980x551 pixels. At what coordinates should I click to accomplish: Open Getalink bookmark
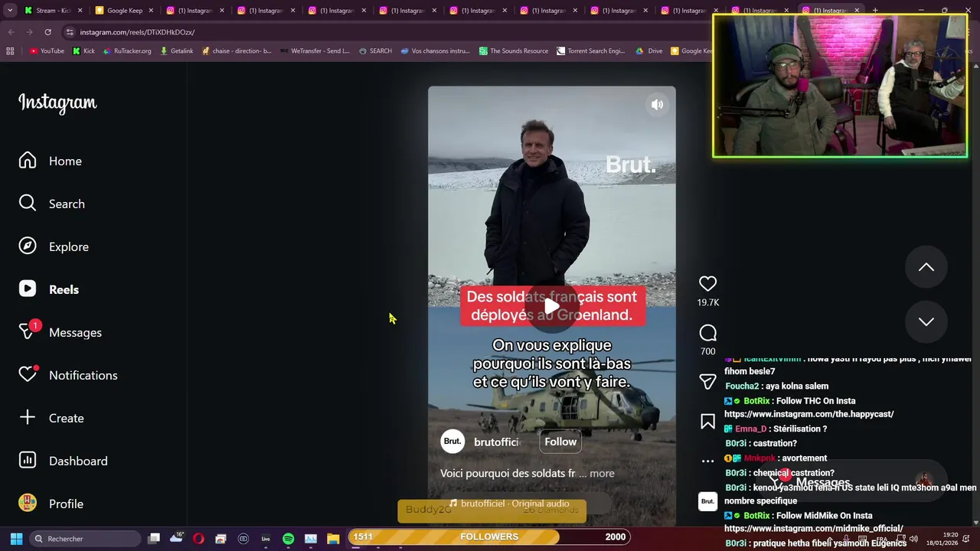[x=176, y=51]
